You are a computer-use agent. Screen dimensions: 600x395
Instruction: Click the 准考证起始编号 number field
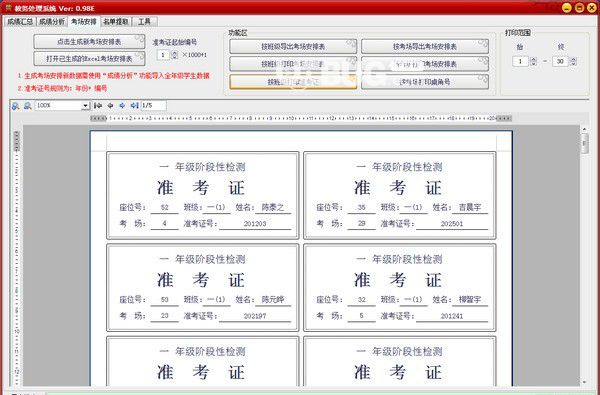(163, 55)
